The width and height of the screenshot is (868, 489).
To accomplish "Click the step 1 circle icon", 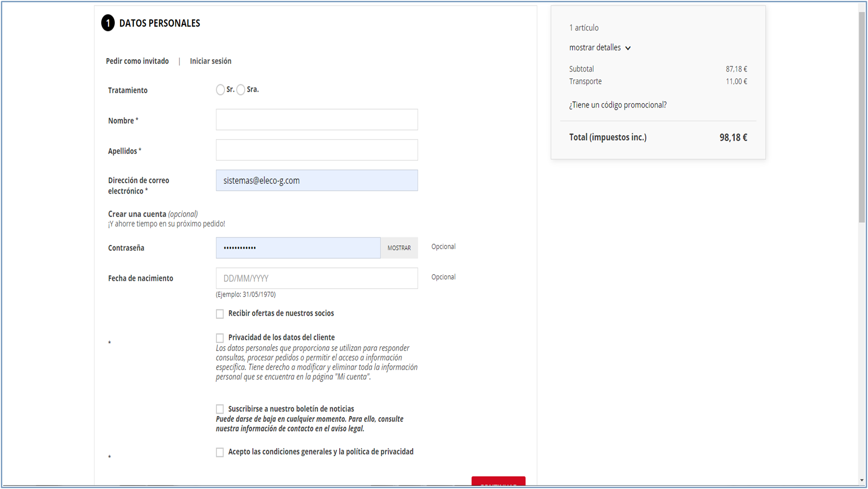I will (108, 23).
